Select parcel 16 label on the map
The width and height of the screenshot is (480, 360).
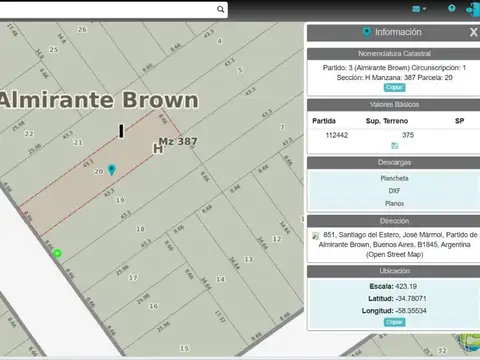point(153,306)
